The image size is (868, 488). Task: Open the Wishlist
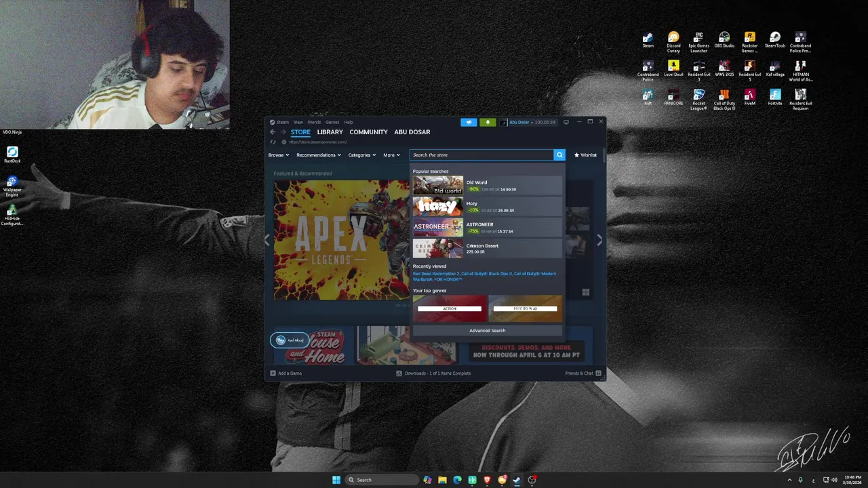point(586,155)
